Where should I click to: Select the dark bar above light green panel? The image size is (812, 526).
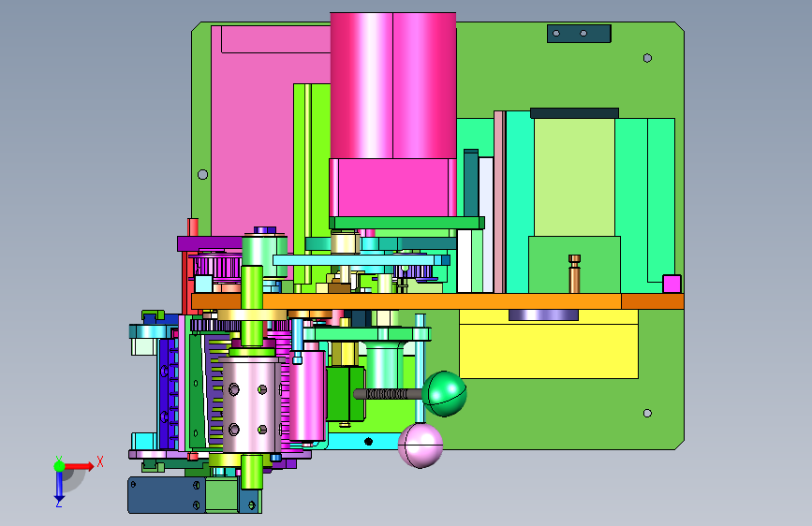tap(574, 113)
